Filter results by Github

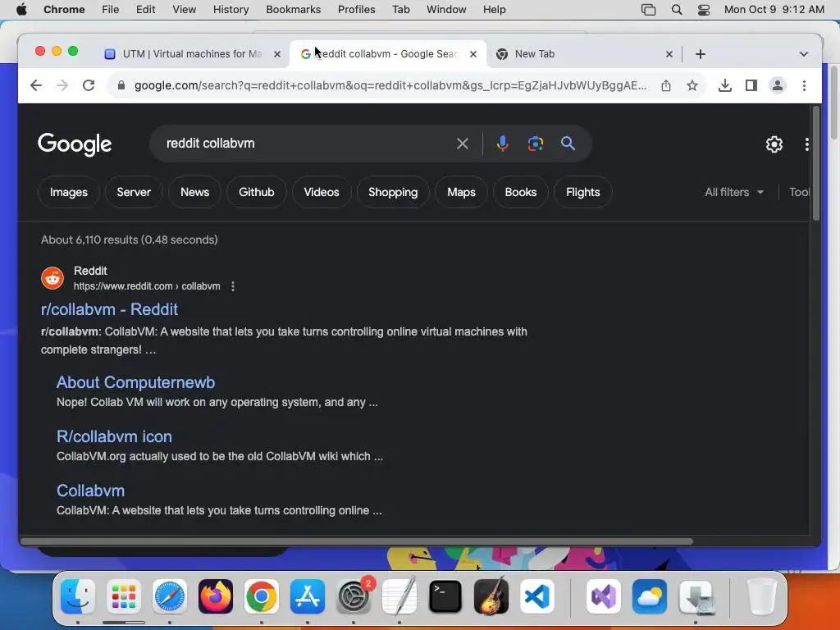256,192
